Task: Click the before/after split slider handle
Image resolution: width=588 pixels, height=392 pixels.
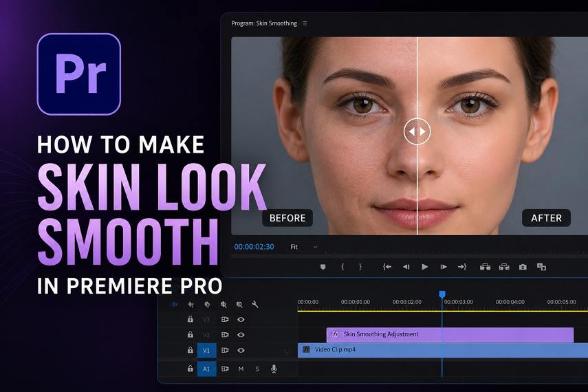Action: pos(417,131)
